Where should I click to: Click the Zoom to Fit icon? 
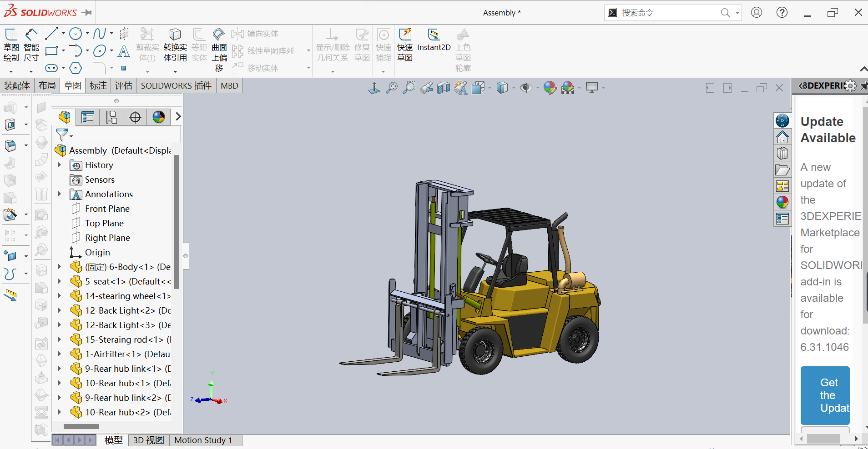click(x=391, y=88)
